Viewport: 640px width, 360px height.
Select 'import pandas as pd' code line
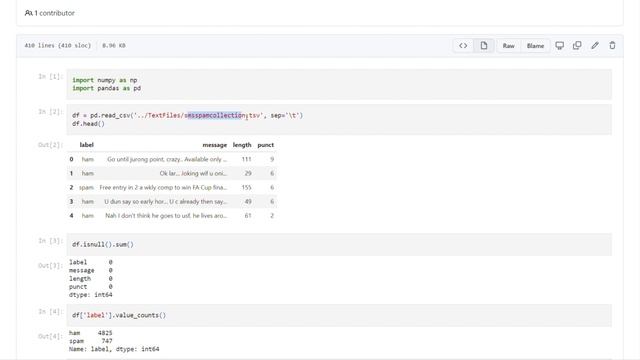pyautogui.click(x=107, y=88)
